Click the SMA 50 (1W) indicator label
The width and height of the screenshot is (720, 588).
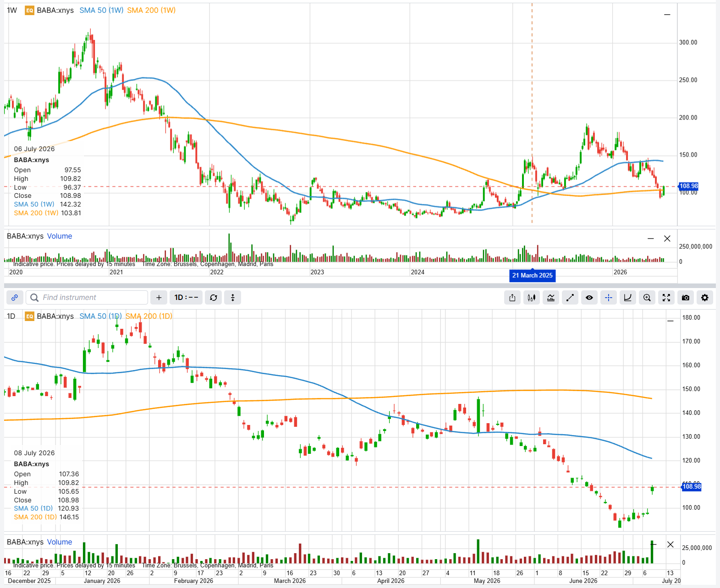tap(101, 10)
